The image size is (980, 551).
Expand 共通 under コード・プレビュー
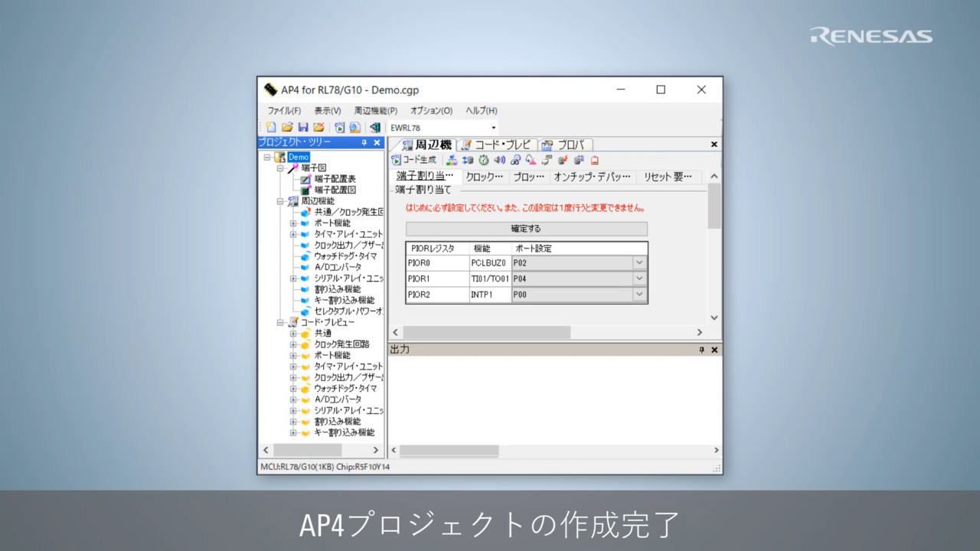(x=293, y=334)
